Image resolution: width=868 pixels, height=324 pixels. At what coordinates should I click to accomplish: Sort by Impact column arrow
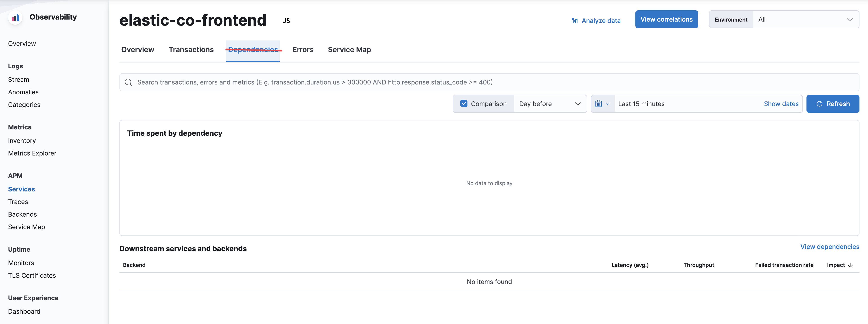coord(850,265)
